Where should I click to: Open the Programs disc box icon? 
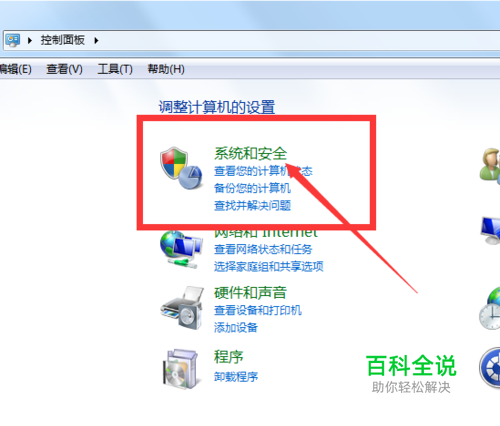tap(180, 369)
